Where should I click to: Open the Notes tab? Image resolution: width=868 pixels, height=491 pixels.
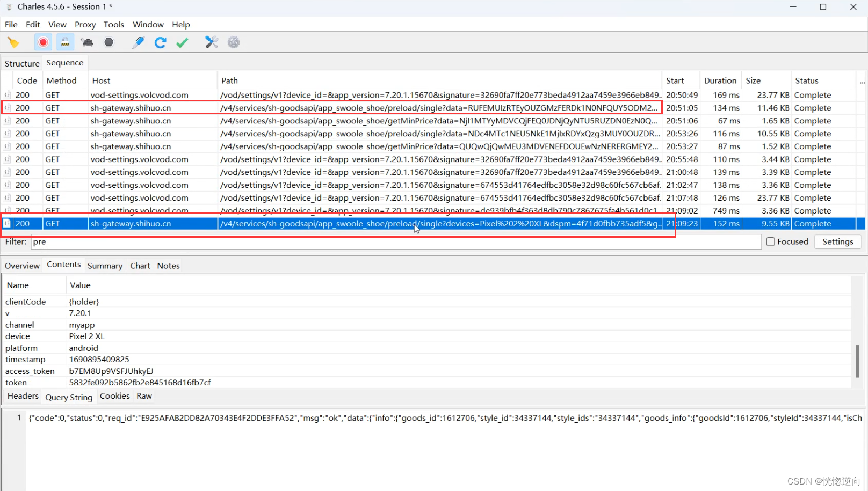point(168,266)
